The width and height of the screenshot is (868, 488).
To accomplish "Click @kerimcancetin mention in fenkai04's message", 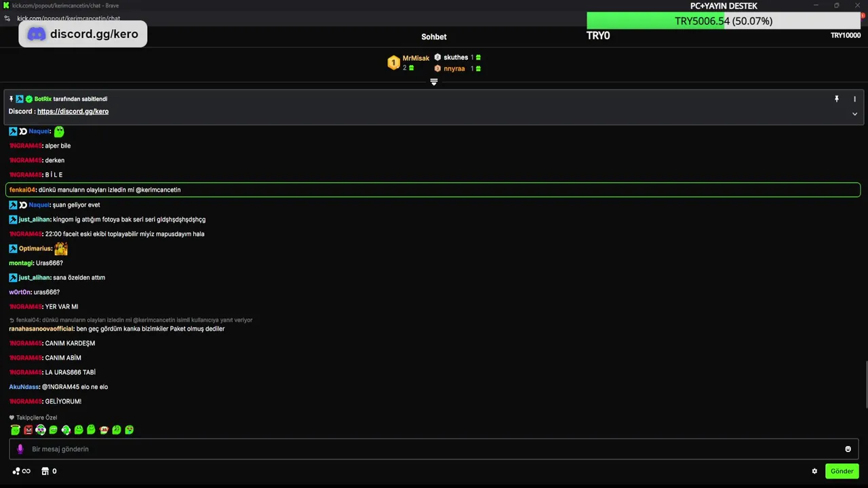I will point(158,190).
